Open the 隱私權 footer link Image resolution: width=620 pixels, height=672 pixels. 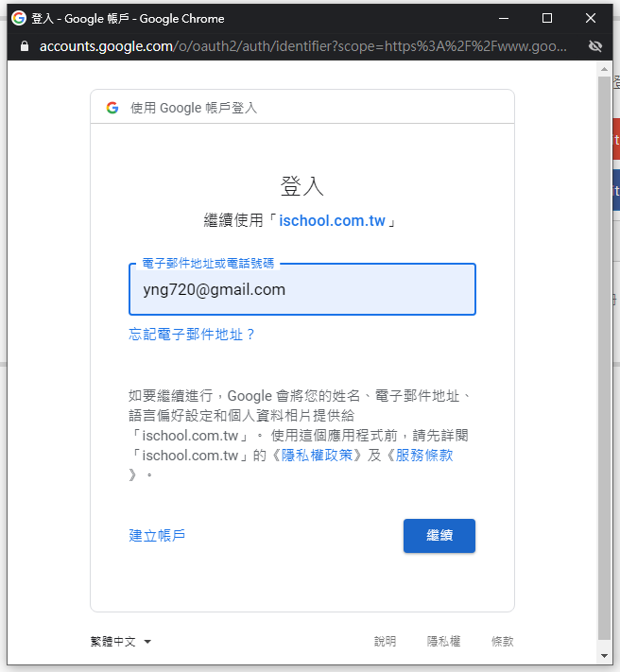tap(443, 642)
